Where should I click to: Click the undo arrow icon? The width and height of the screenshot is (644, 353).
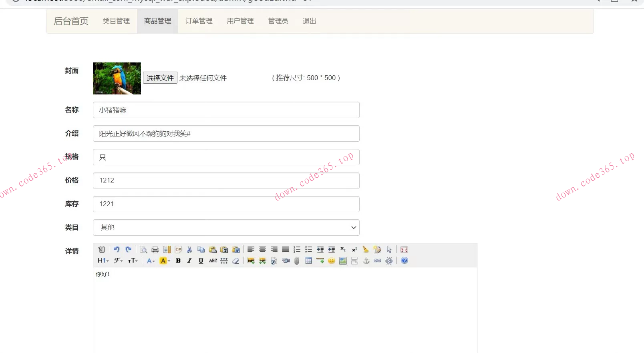tap(117, 249)
